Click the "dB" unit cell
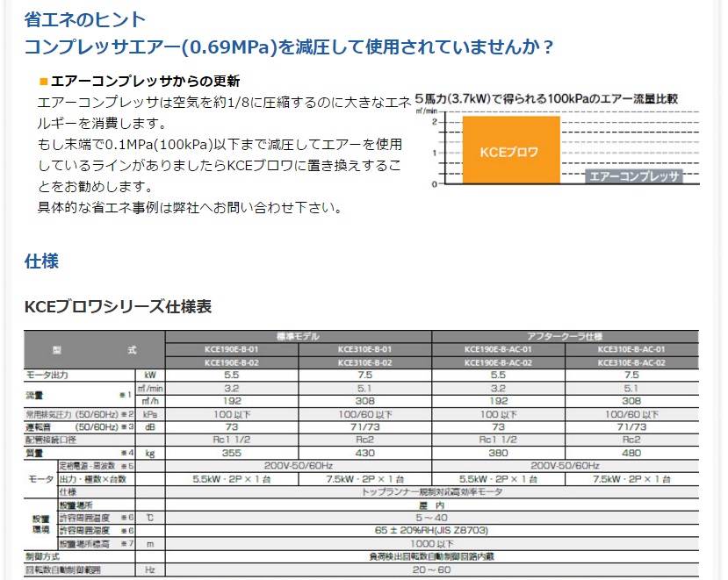Viewport: 728px width, 580px height. 150,426
